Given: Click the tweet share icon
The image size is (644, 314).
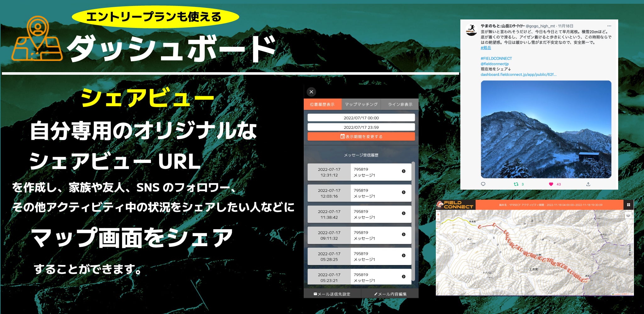Looking at the screenshot, I should [588, 184].
